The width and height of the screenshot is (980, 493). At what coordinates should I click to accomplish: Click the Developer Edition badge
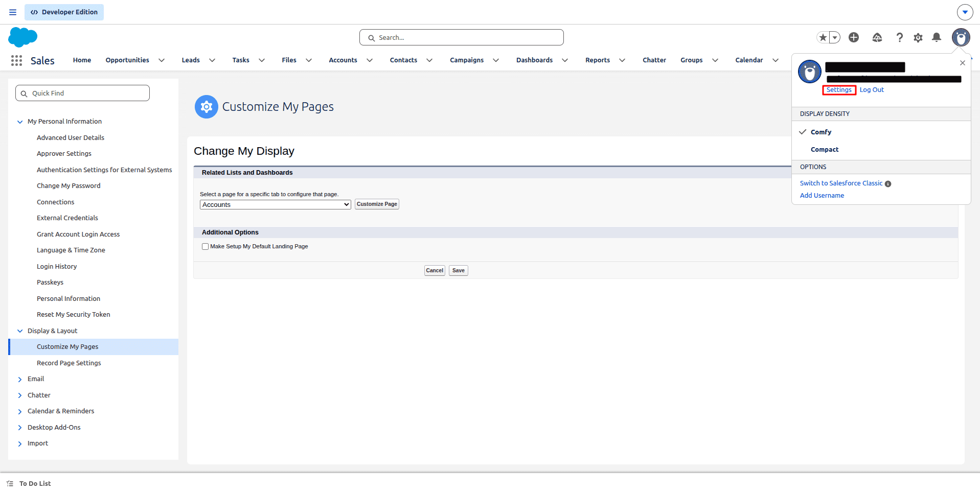[x=64, y=12]
